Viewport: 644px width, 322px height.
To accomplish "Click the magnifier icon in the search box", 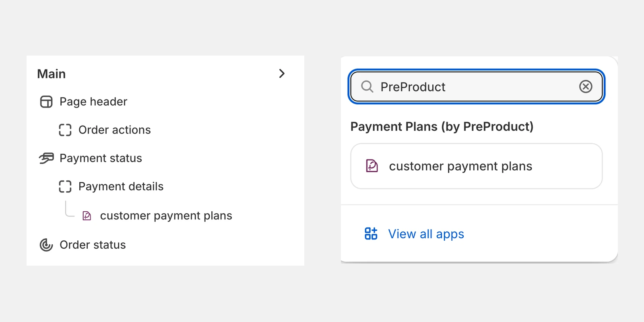I will [367, 87].
